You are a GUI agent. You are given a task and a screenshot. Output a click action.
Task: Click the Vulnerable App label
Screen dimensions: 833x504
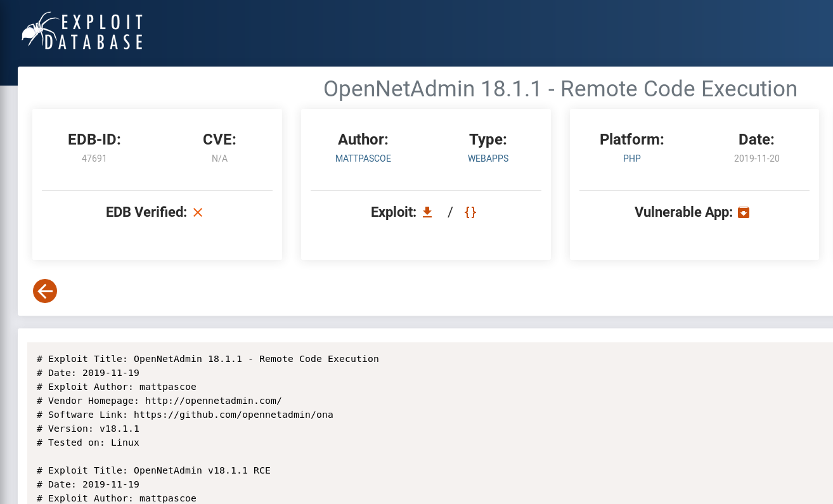(x=683, y=212)
